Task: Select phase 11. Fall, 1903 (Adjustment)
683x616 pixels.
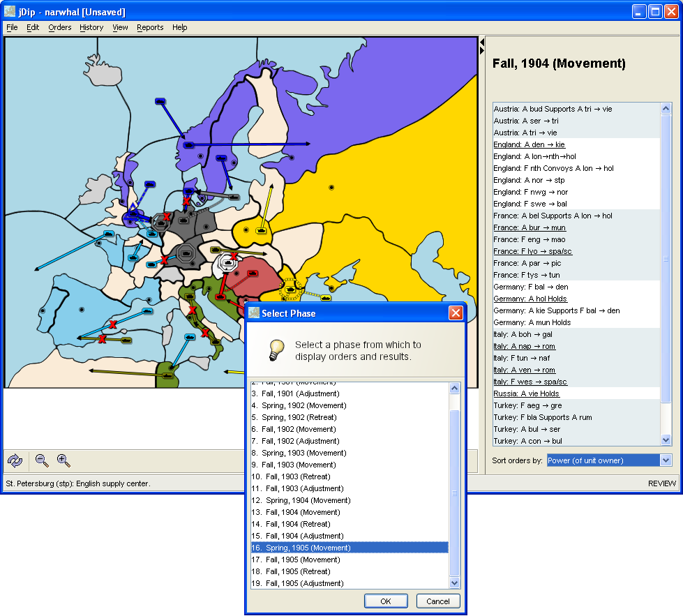Action: (350, 488)
